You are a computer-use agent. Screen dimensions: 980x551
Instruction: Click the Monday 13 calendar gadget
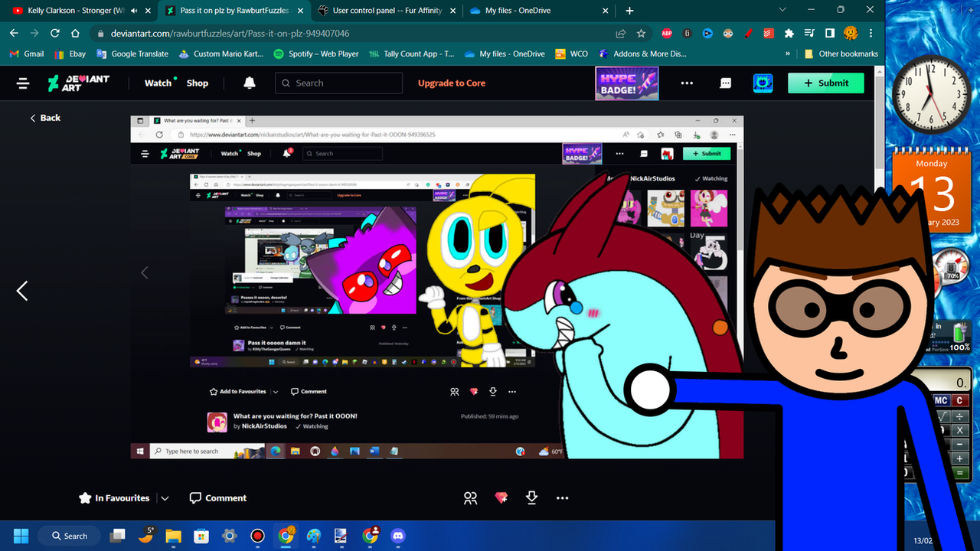pos(933,191)
